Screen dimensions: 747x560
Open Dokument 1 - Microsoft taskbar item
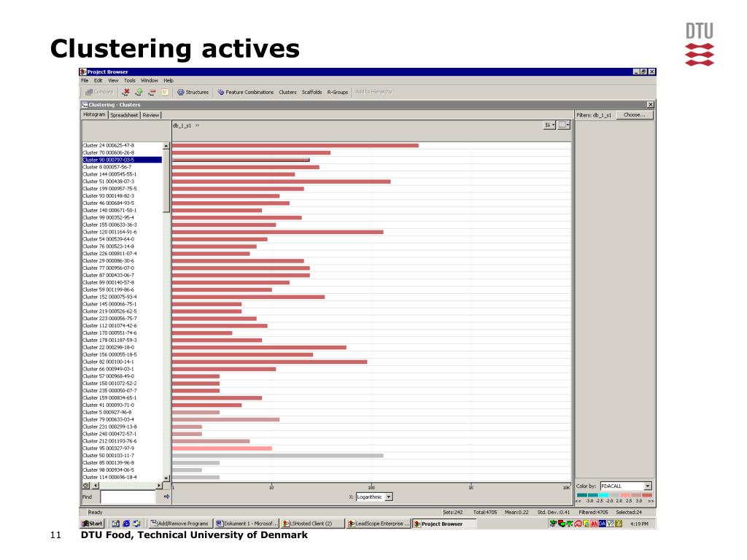tap(246, 524)
